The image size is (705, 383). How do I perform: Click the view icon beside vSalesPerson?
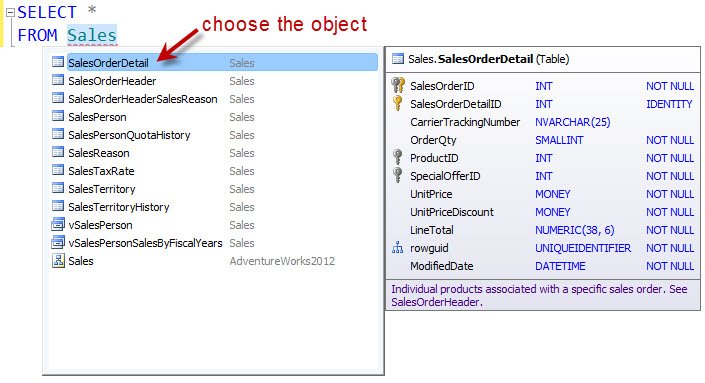pyautogui.click(x=58, y=224)
